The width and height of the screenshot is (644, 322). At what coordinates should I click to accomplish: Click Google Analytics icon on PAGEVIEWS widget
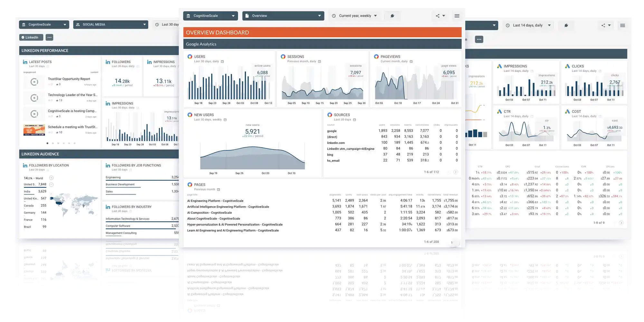pyautogui.click(x=376, y=57)
